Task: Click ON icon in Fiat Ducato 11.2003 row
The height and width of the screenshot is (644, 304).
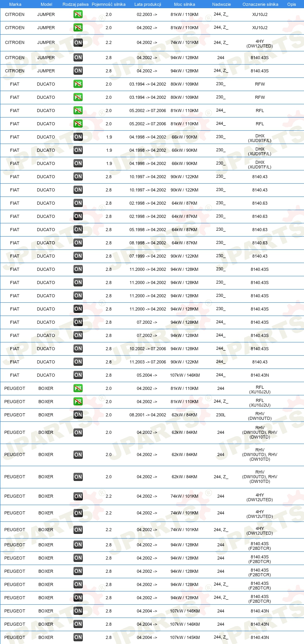Action: tap(78, 362)
